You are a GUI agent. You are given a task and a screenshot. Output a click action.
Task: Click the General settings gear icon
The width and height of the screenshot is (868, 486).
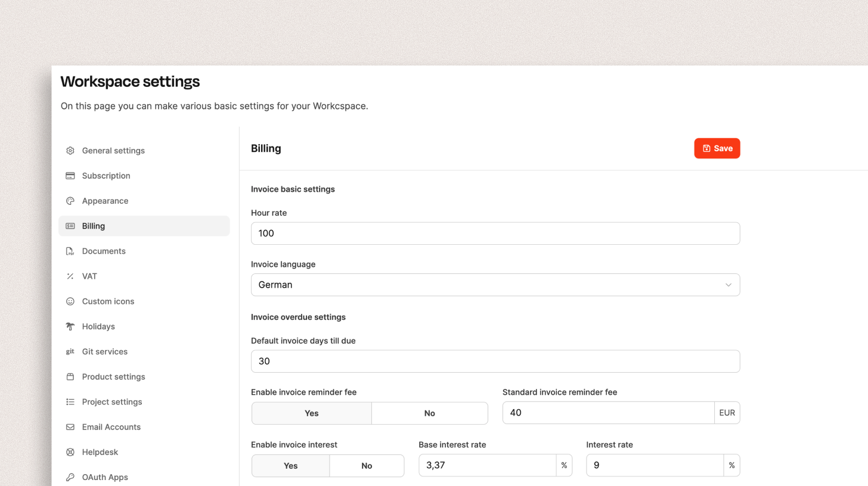tap(70, 151)
